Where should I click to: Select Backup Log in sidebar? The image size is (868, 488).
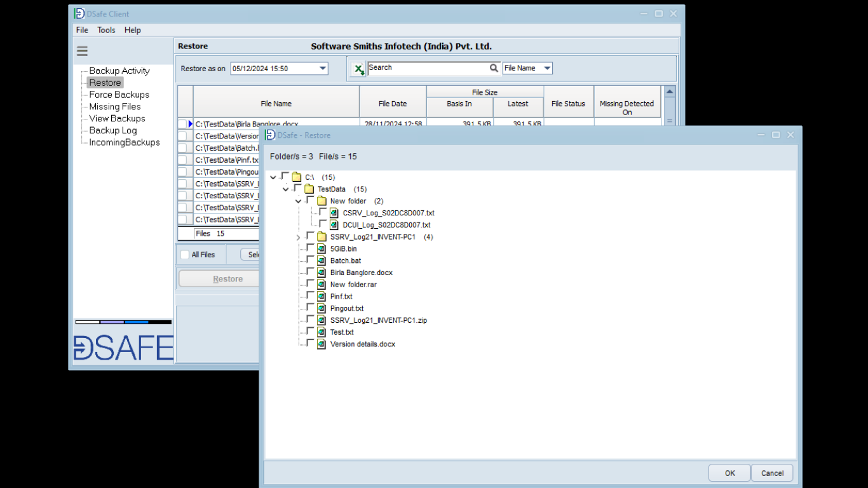(x=113, y=130)
